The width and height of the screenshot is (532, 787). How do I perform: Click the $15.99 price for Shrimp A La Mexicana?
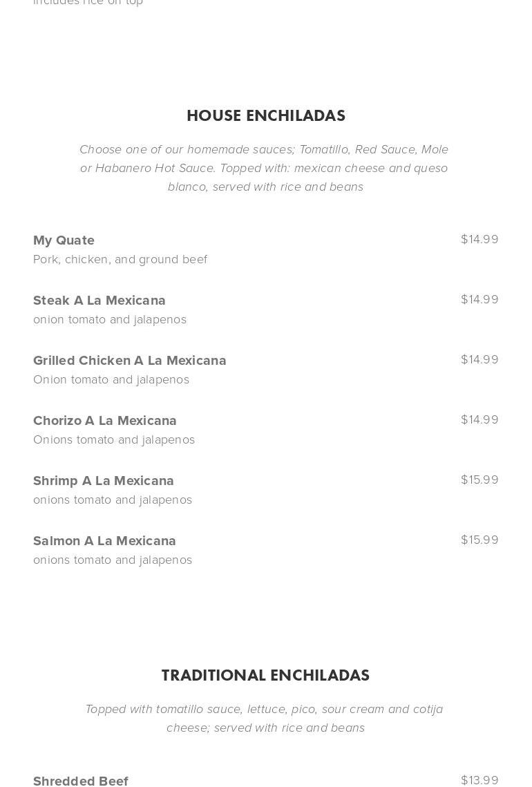click(479, 480)
